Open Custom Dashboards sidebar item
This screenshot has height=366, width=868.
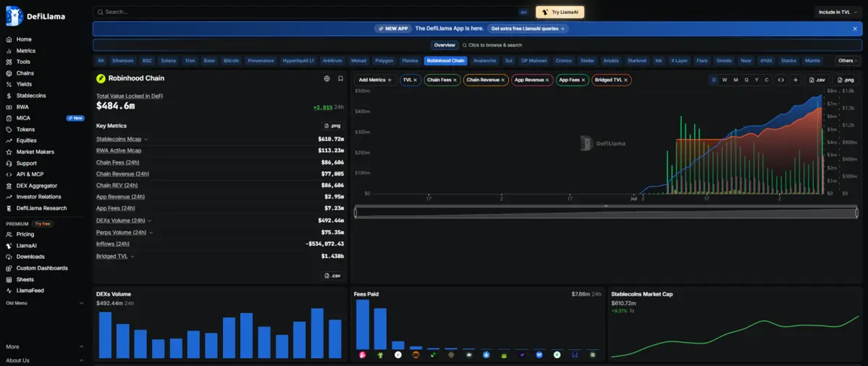[36, 268]
